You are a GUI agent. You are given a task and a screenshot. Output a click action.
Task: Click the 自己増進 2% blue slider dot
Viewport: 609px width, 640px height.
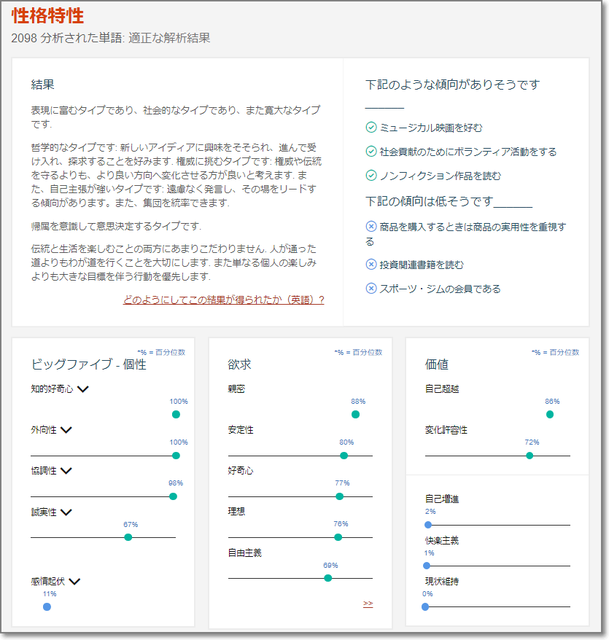pos(428,523)
